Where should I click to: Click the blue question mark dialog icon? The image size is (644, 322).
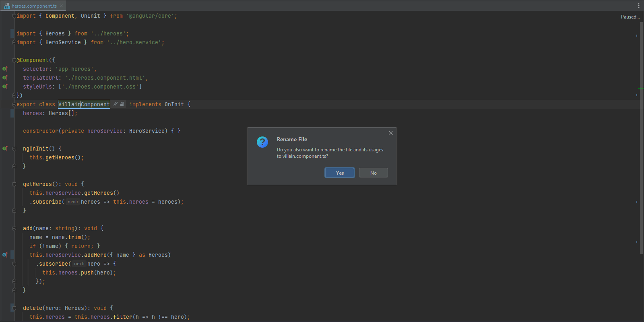click(x=262, y=142)
